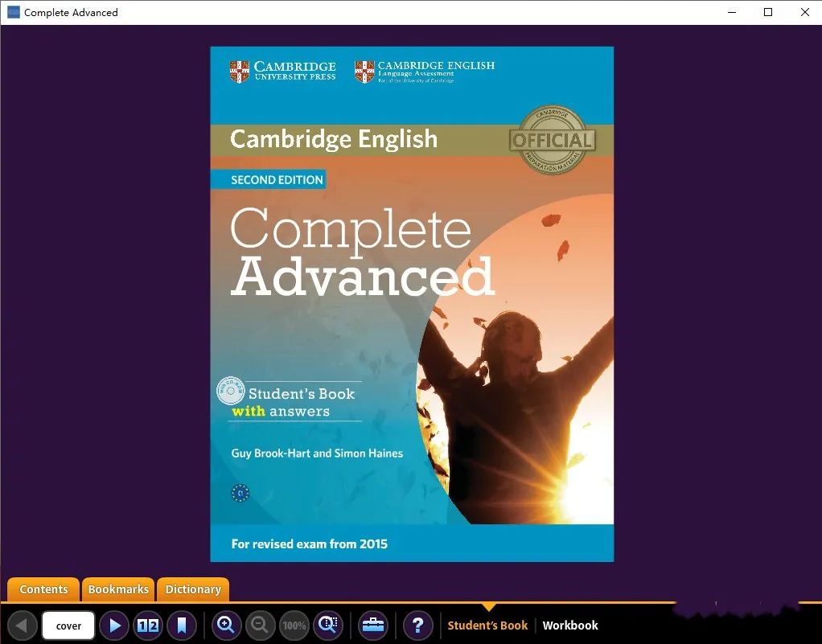Go to the previous page arrow

(22, 626)
